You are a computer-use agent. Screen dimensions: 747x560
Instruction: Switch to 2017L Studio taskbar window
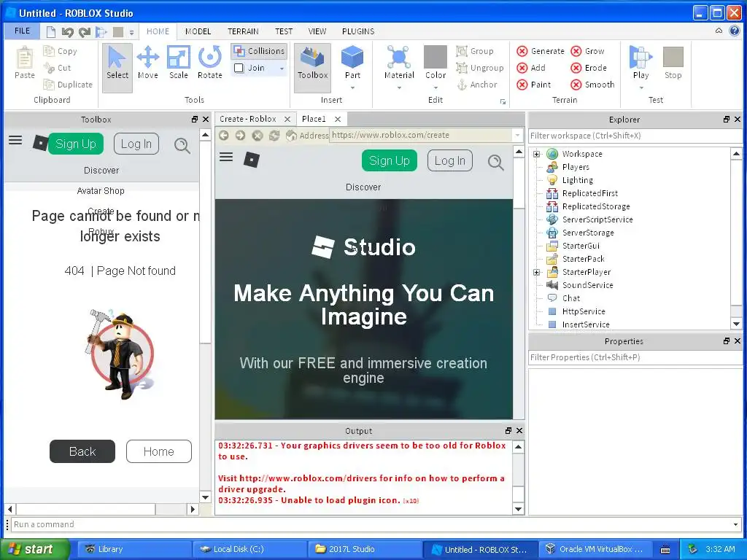365,549
